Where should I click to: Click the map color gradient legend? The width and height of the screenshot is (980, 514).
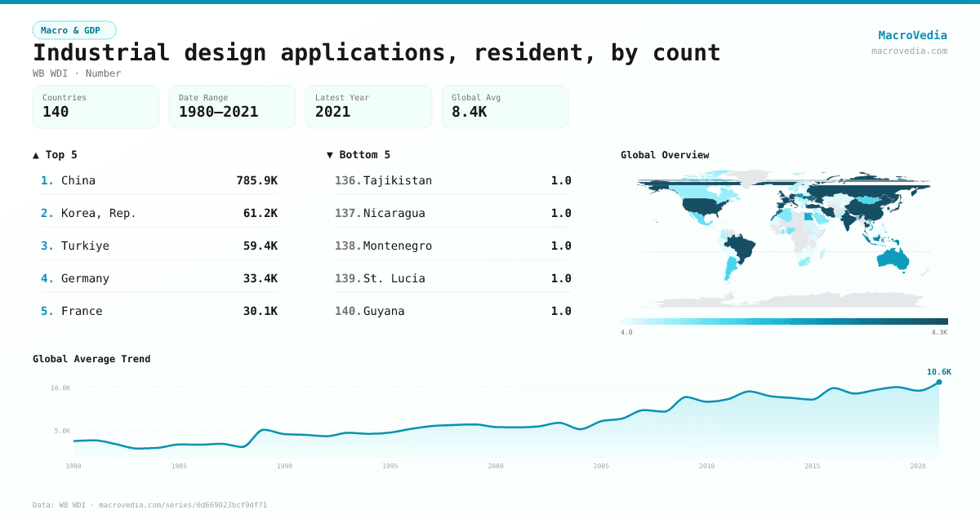784,321
